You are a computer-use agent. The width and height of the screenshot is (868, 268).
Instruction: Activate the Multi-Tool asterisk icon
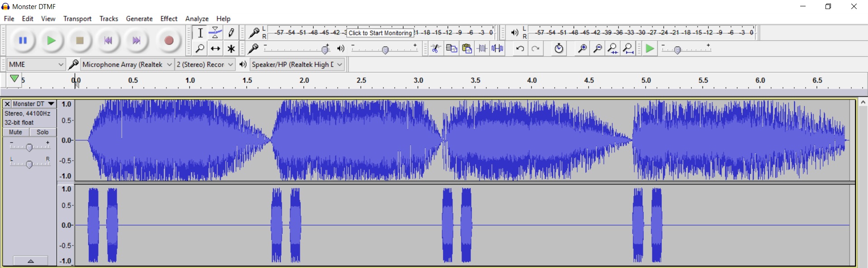pyautogui.click(x=231, y=48)
